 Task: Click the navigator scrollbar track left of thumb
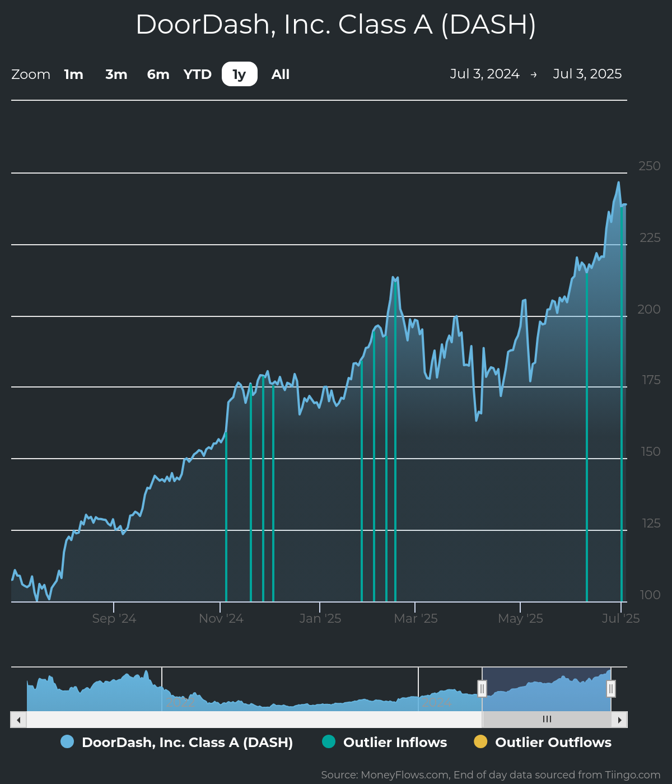click(x=254, y=720)
